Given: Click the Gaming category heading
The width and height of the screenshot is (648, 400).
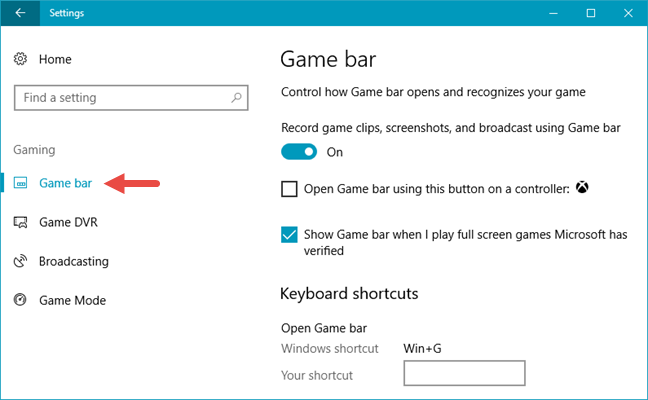Looking at the screenshot, I should [x=34, y=150].
